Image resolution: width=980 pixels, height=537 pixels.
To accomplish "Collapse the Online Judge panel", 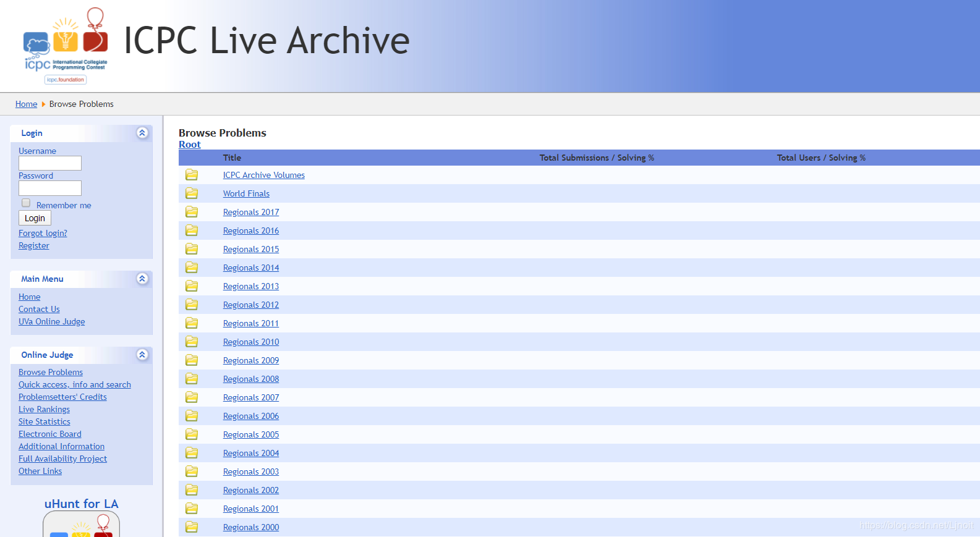I will [x=142, y=355].
